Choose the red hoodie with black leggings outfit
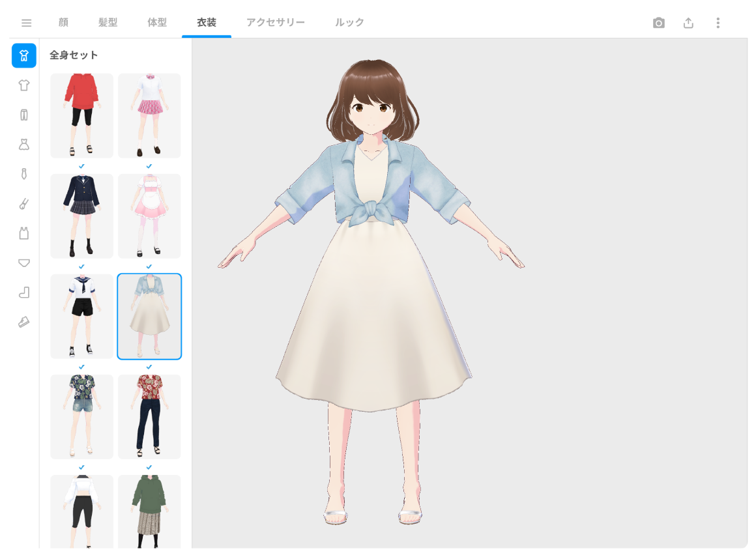This screenshot has height=557, width=756. pyautogui.click(x=82, y=116)
